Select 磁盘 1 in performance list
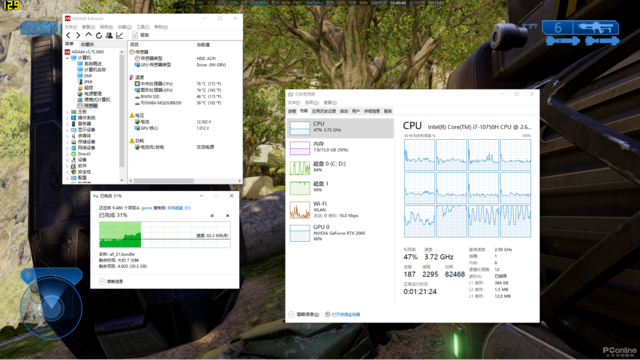The width and height of the screenshot is (640, 360). [340, 188]
